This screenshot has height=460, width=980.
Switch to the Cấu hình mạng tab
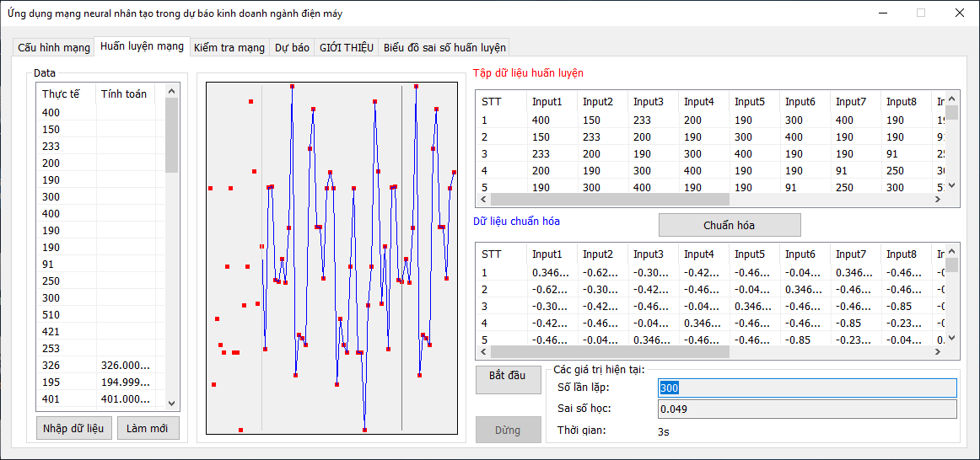(x=54, y=47)
